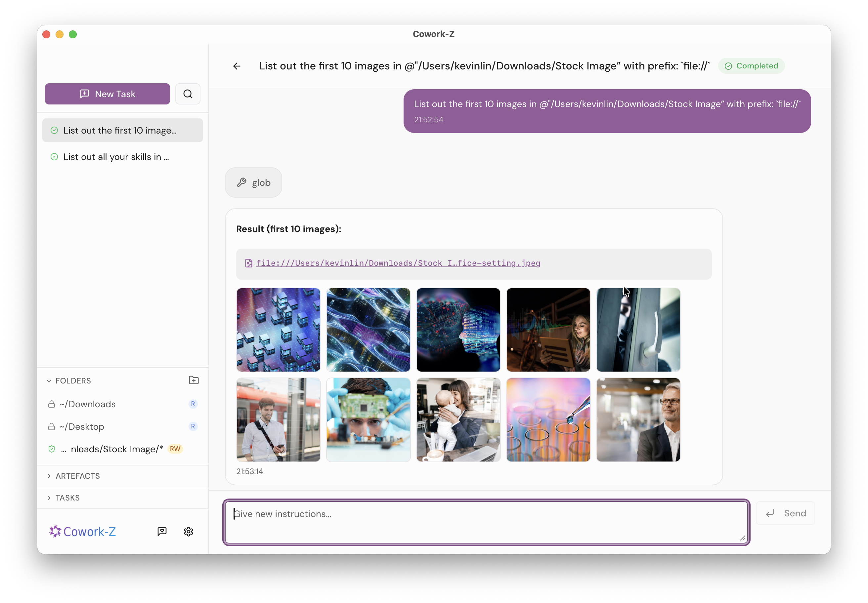Open the feedback chat icon next to Cowork-Z
Image resolution: width=868 pixels, height=603 pixels.
162,531
